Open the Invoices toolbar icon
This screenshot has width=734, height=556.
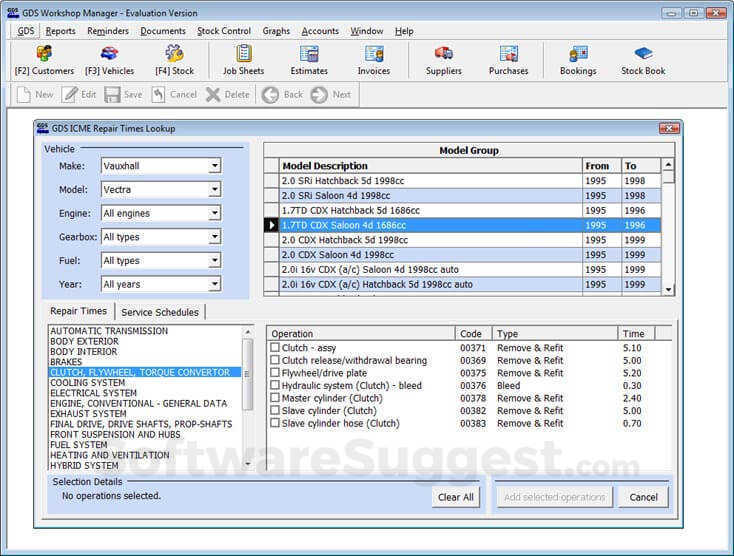(x=374, y=59)
